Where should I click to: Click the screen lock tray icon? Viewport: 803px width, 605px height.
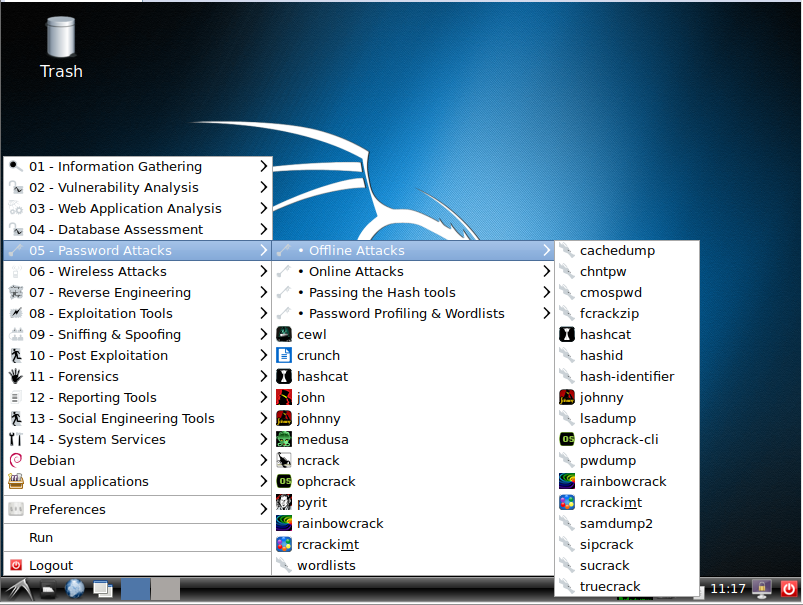(762, 589)
